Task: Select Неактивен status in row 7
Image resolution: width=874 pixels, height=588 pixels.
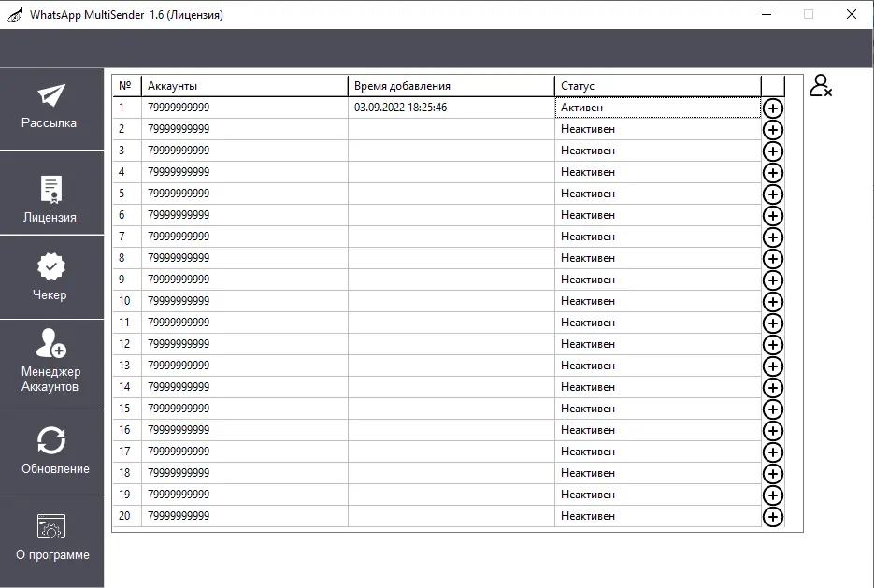Action: pyautogui.click(x=658, y=237)
